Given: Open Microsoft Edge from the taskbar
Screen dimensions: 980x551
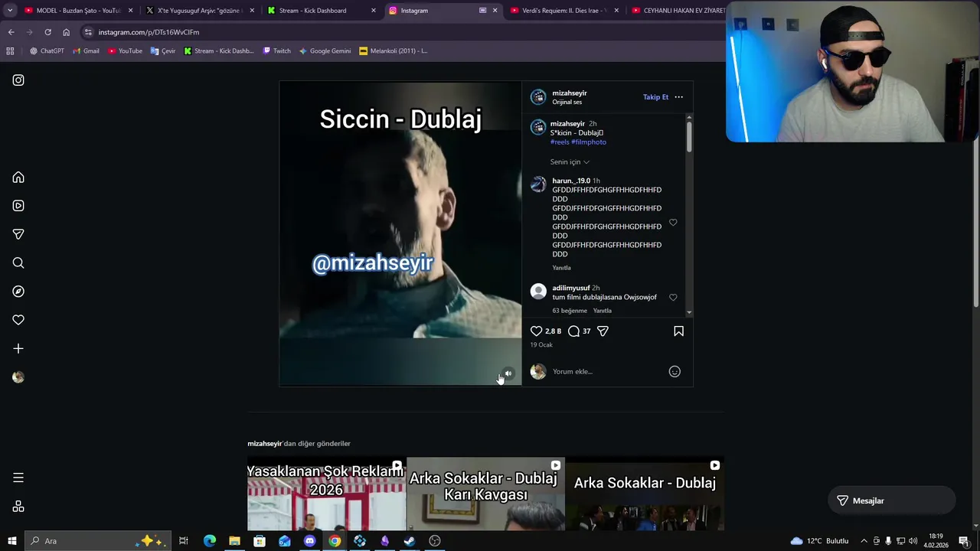Looking at the screenshot, I should [209, 541].
